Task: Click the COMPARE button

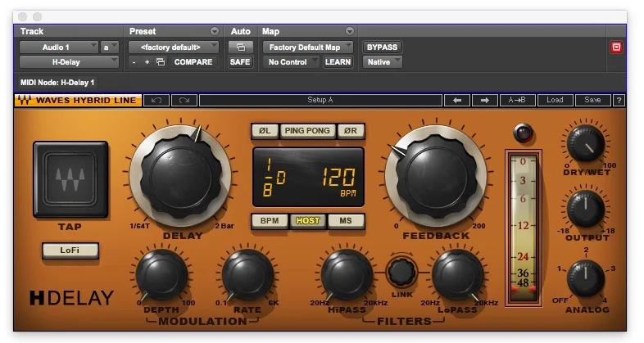Action: [193, 62]
